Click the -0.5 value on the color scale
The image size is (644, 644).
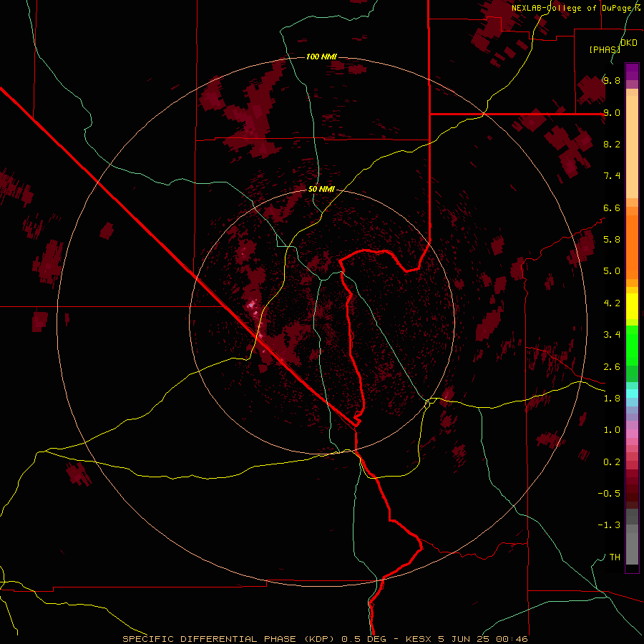609,494
